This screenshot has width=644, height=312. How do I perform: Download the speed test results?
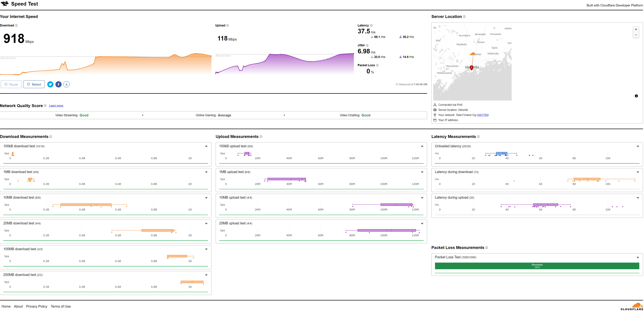66,84
